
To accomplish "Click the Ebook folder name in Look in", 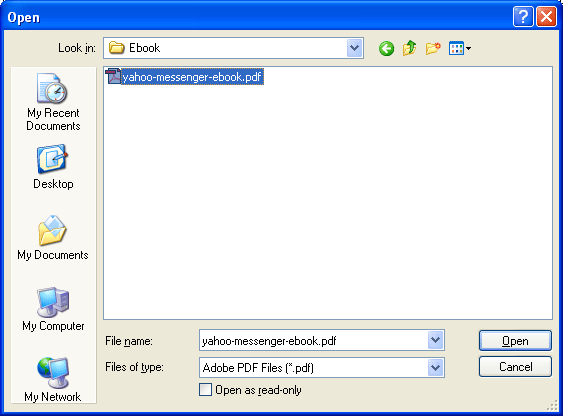I will tap(144, 48).
